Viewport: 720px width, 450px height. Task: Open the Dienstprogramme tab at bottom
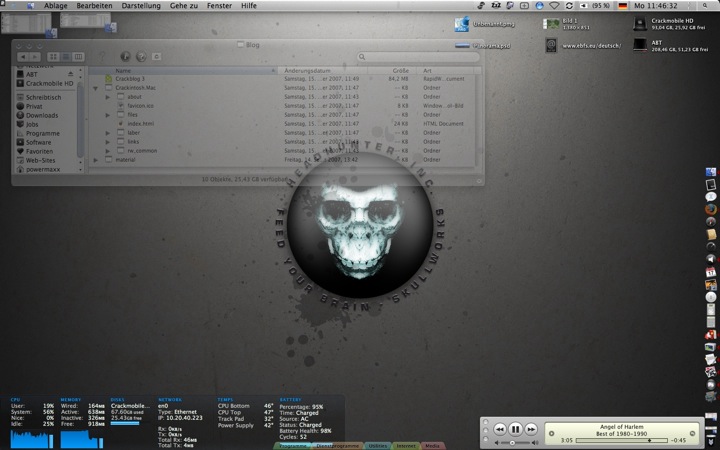(338, 446)
